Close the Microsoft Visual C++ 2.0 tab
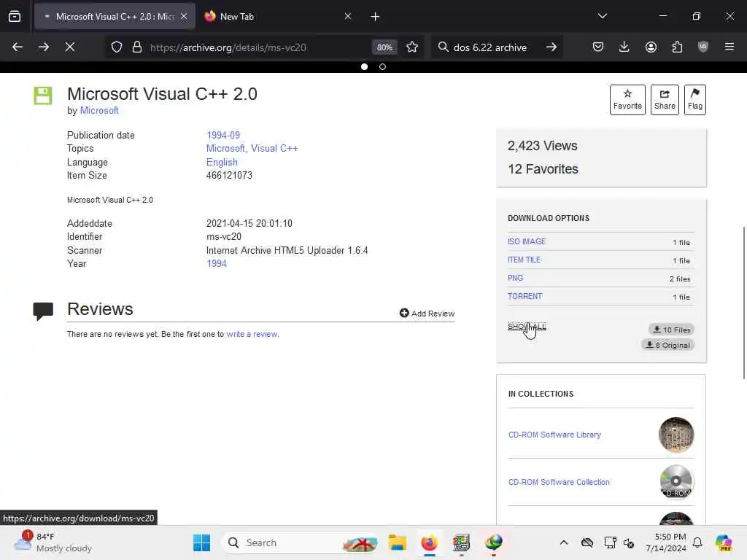 click(x=184, y=16)
